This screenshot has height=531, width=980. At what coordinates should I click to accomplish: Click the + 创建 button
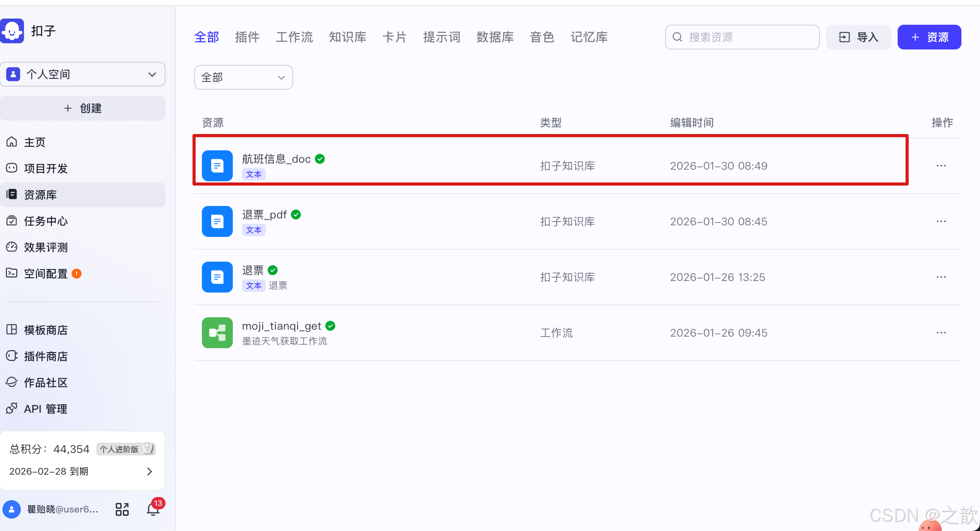[82, 108]
